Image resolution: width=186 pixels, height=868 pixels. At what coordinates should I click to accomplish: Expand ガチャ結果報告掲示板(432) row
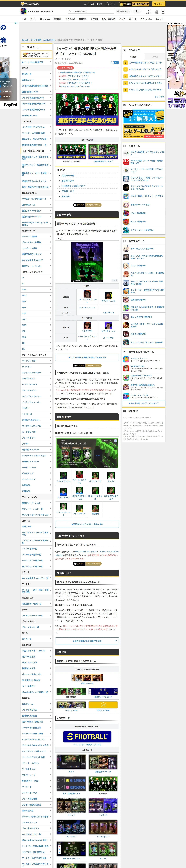37,103
